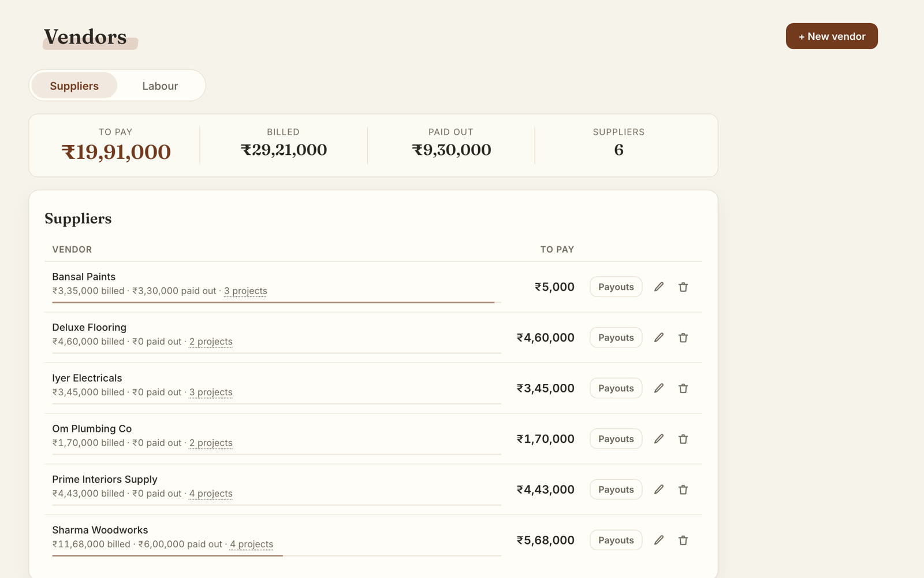Delete Prime Interiors Supply using trash icon

click(683, 490)
